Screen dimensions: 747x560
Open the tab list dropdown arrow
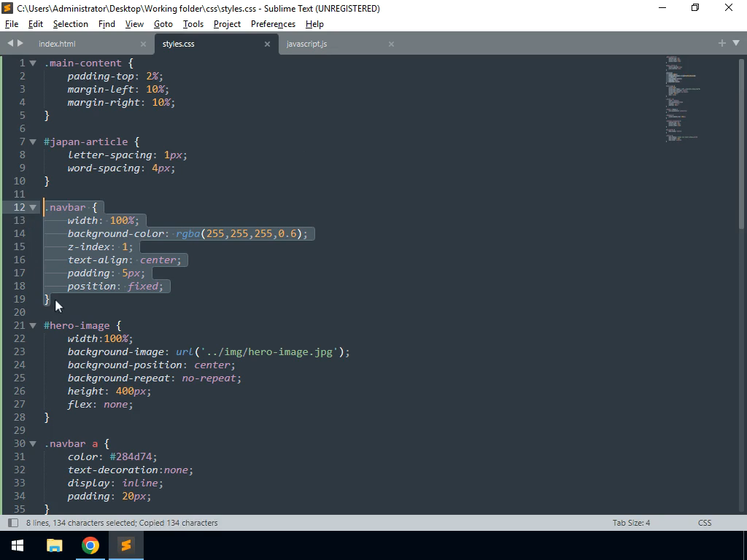pos(736,43)
